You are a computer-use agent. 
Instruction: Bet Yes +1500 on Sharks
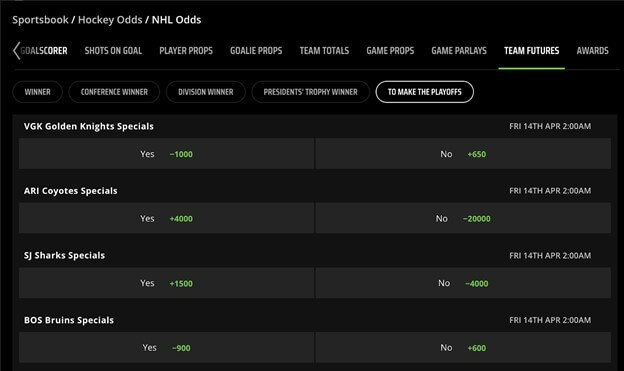[166, 283]
